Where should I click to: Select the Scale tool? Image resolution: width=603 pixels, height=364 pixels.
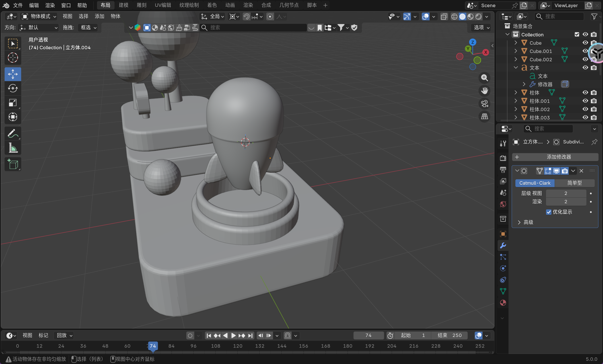13,103
